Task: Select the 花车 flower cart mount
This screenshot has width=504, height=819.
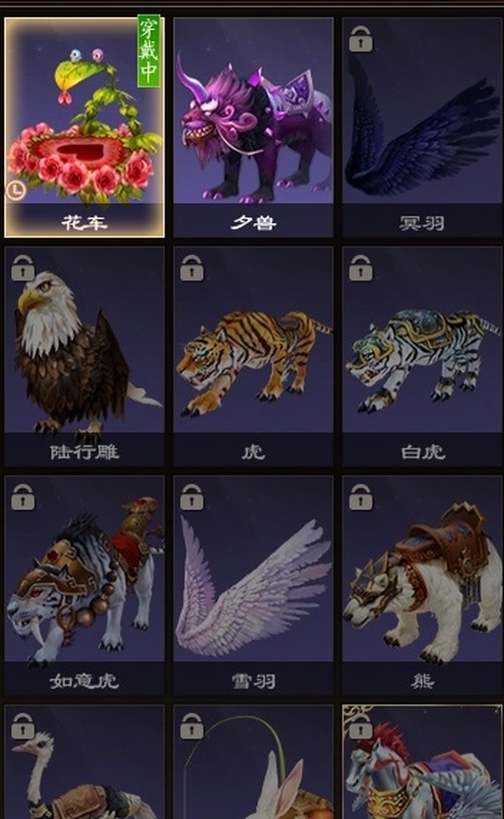Action: click(x=84, y=127)
